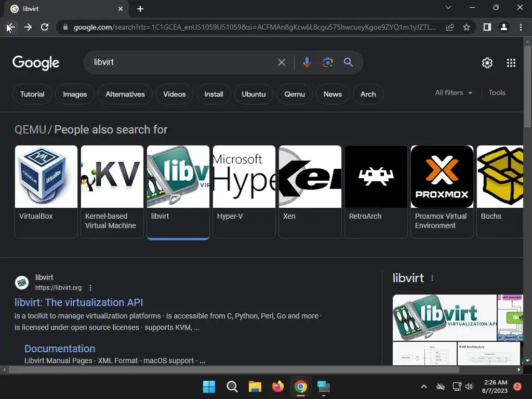This screenshot has width=532, height=399.
Task: Open the Documentation sitelink
Action: point(60,349)
